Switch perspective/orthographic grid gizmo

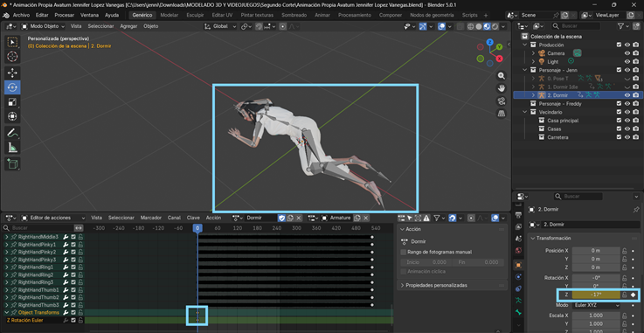pyautogui.click(x=501, y=114)
